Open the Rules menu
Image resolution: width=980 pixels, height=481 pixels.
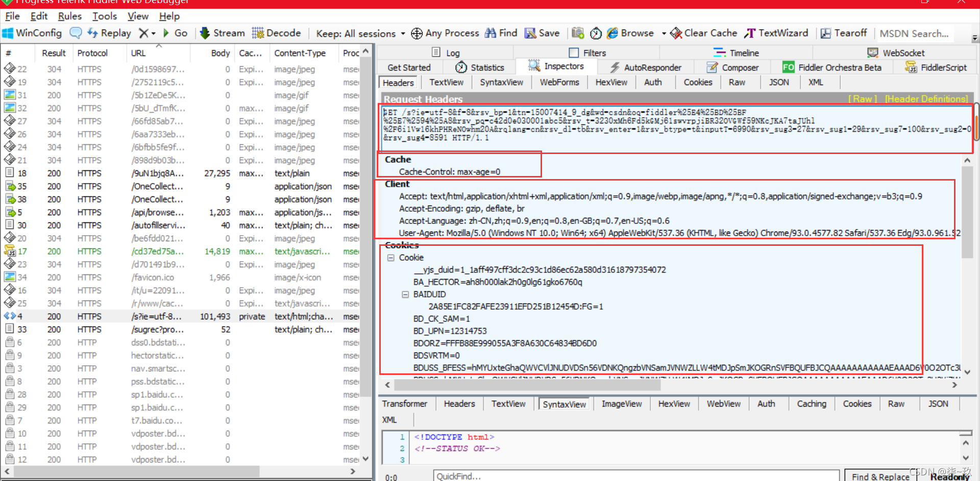(70, 16)
